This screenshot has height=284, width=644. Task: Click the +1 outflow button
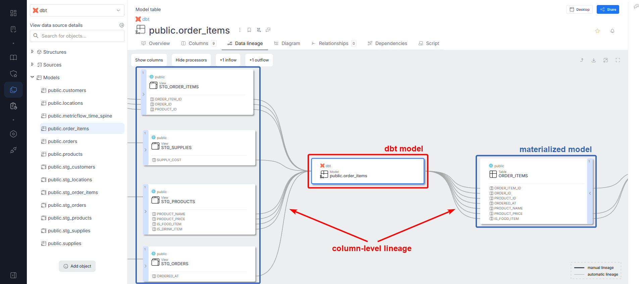[x=259, y=60]
